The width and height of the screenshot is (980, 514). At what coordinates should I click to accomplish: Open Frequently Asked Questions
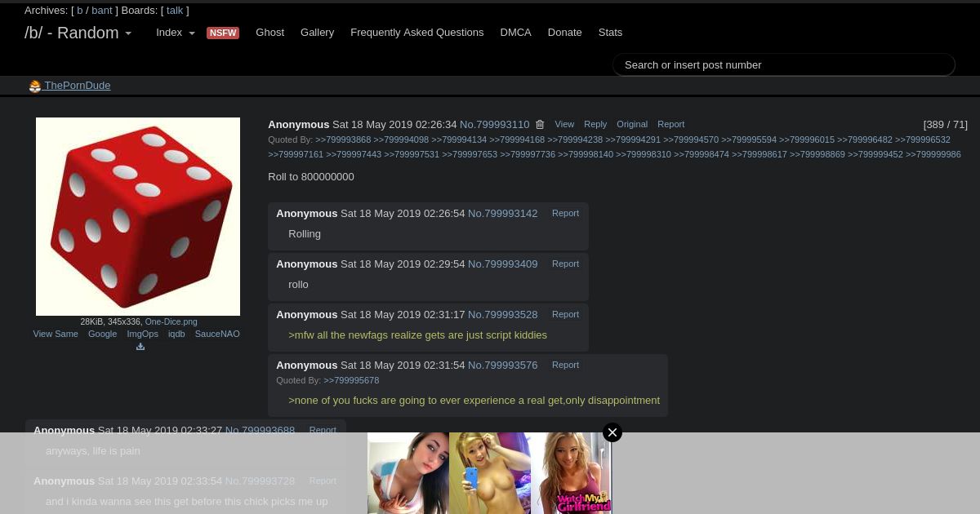point(417,33)
